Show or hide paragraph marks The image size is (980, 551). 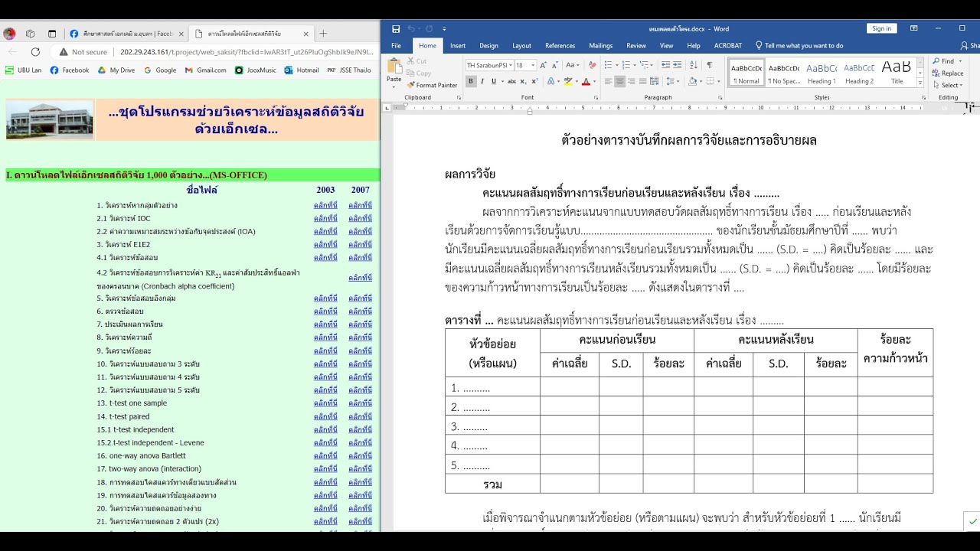(709, 65)
